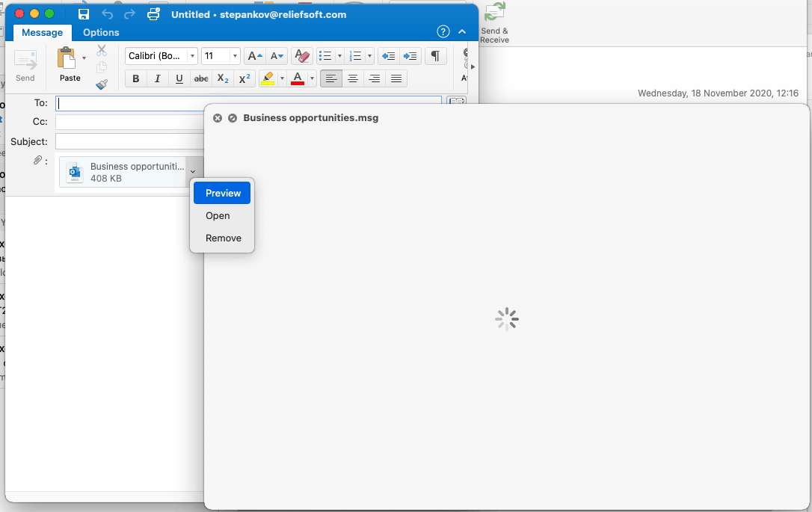Click into the Subject field
The height and width of the screenshot is (512, 812).
pos(129,141)
